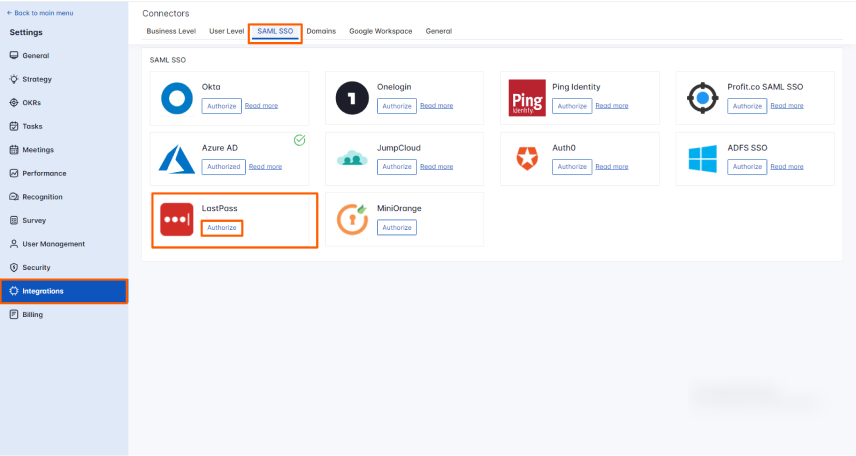Click the Billing icon in sidebar
Viewport: 856px width, 456px height.
click(14, 314)
